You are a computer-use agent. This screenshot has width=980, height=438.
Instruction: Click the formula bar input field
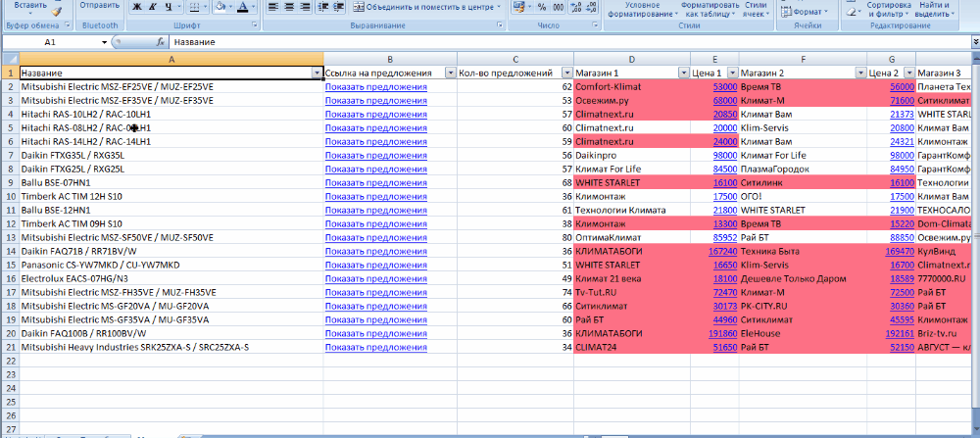click(568, 42)
